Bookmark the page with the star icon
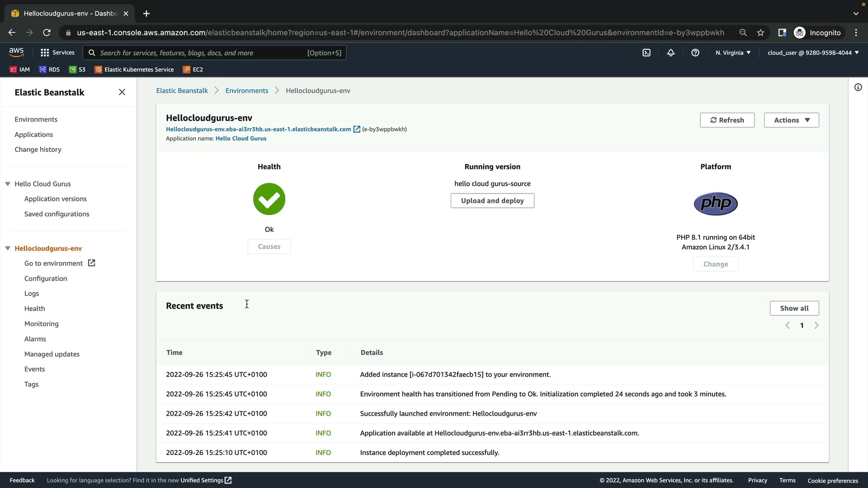This screenshot has width=868, height=488. [x=761, y=33]
